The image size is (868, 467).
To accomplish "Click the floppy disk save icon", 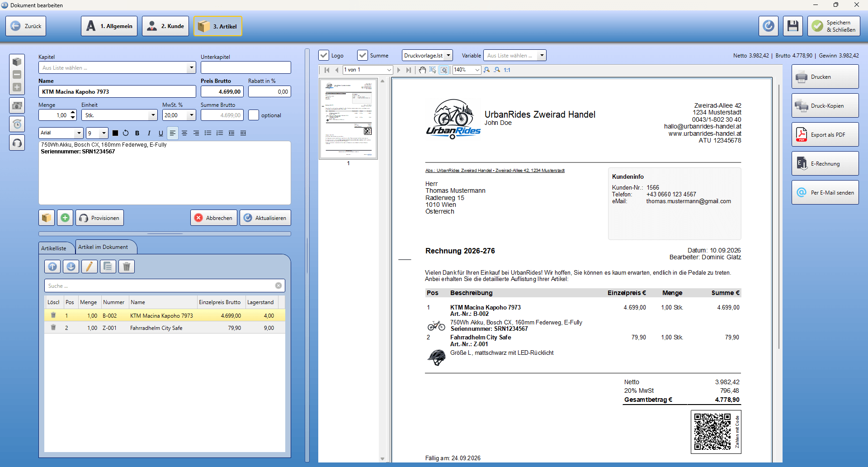I will coord(793,26).
